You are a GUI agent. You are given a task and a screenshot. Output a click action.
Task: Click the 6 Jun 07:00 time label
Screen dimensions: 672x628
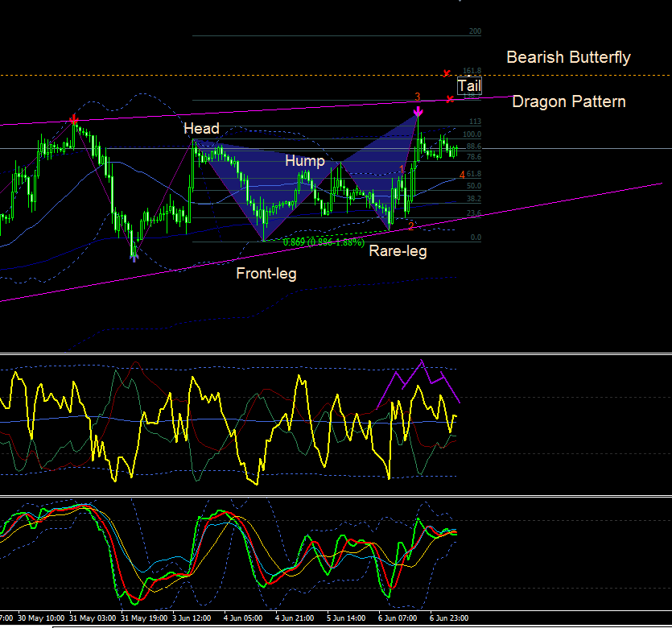(x=398, y=618)
